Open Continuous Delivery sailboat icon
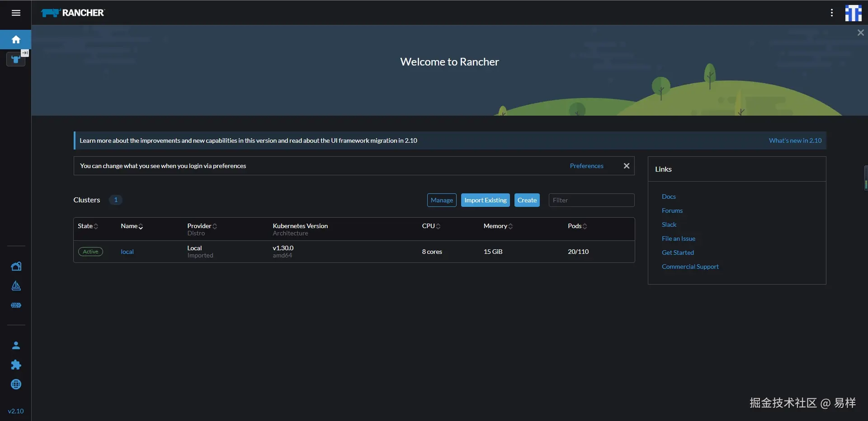The image size is (868, 421). click(16, 286)
